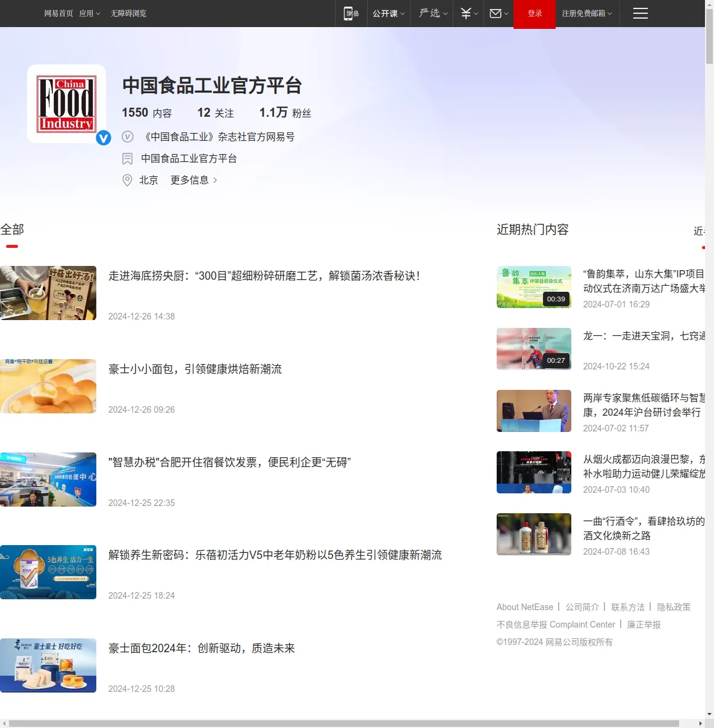Image resolution: width=714 pixels, height=728 pixels.
Task: Click the horizontal page scrollbar
Action: pyautogui.click(x=344, y=723)
